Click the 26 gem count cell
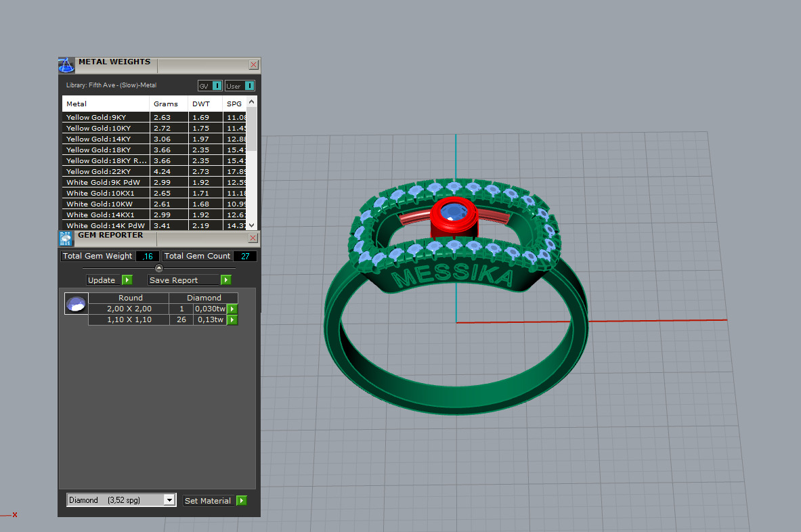The height and width of the screenshot is (532, 801). (x=181, y=319)
